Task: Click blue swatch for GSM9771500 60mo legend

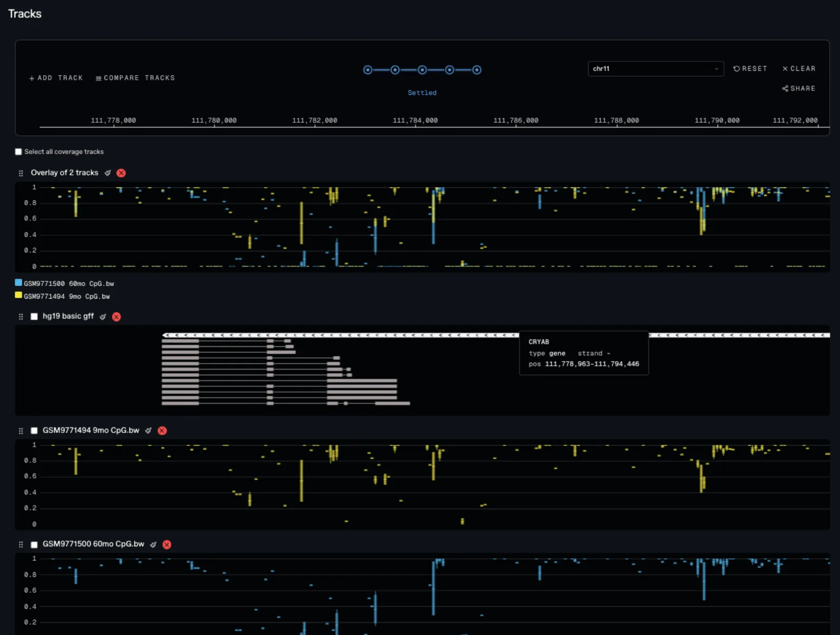Action: tap(18, 282)
